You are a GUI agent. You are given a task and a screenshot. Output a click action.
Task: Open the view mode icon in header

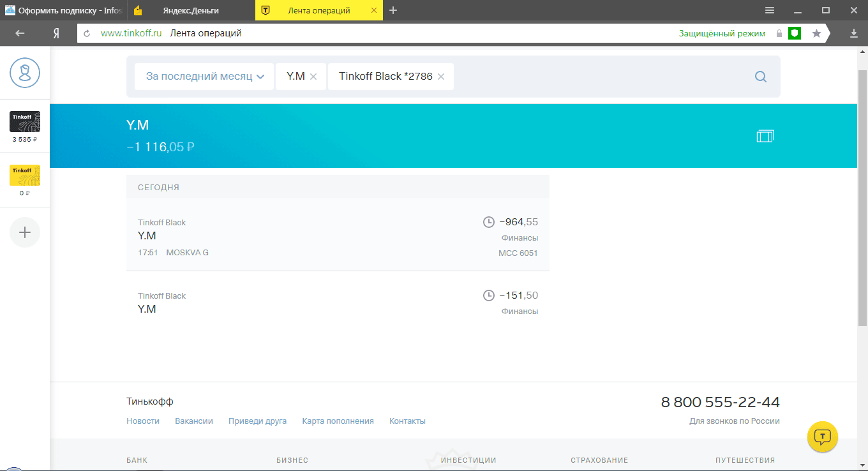click(765, 136)
